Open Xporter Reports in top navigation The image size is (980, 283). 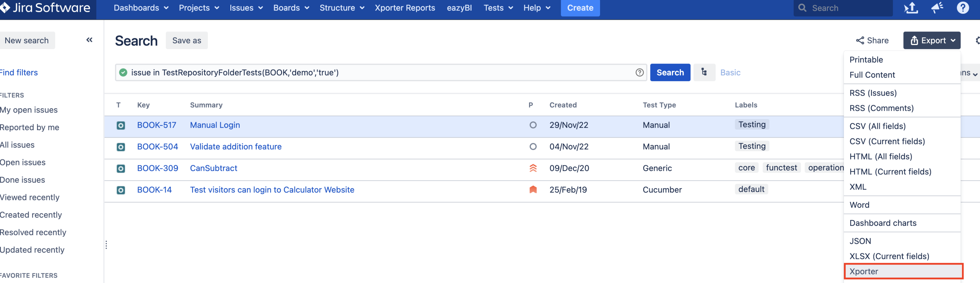pyautogui.click(x=405, y=8)
